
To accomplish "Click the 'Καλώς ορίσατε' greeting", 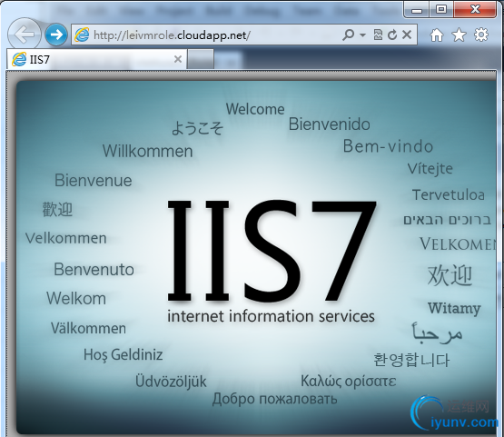I will pyautogui.click(x=348, y=382).
